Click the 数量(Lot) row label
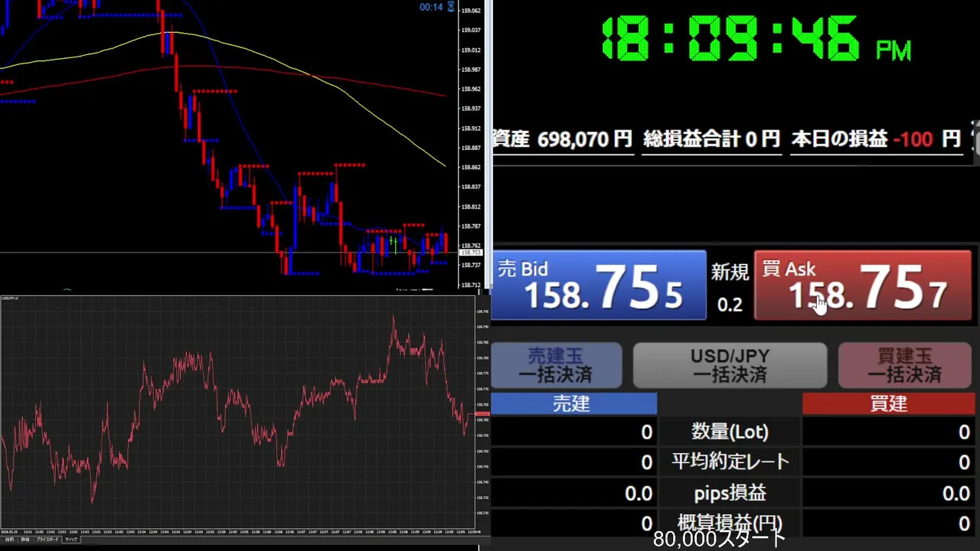 (730, 432)
